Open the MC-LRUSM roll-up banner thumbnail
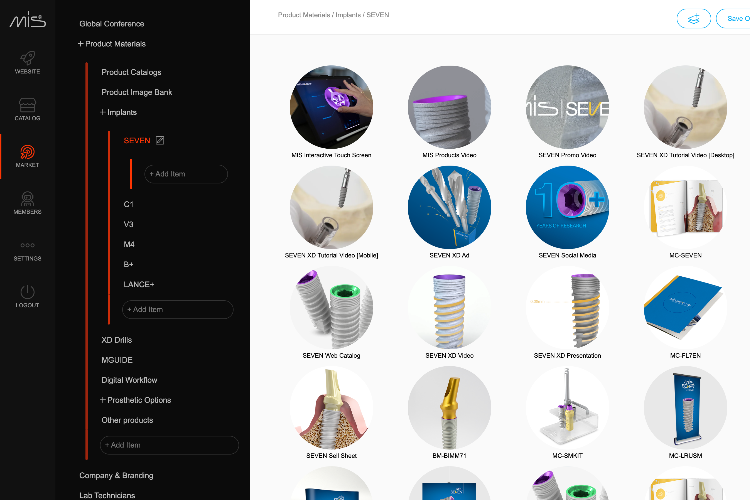750x500 pixels. click(x=685, y=408)
